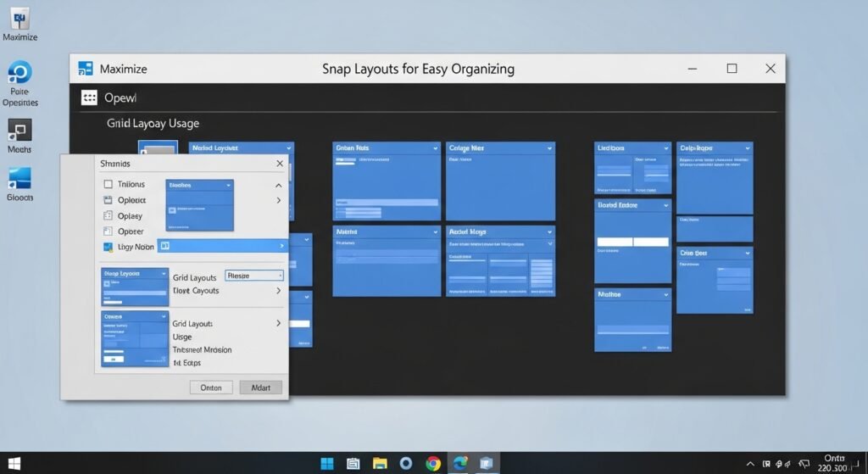This screenshot has width=868, height=474.
Task: Select the Tntsneof Mrosion item
Action: tap(202, 349)
